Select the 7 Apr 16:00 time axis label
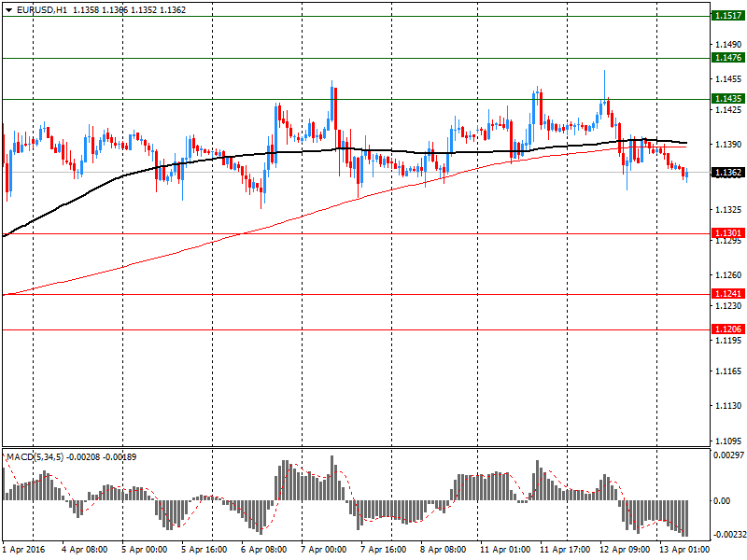 click(x=384, y=550)
